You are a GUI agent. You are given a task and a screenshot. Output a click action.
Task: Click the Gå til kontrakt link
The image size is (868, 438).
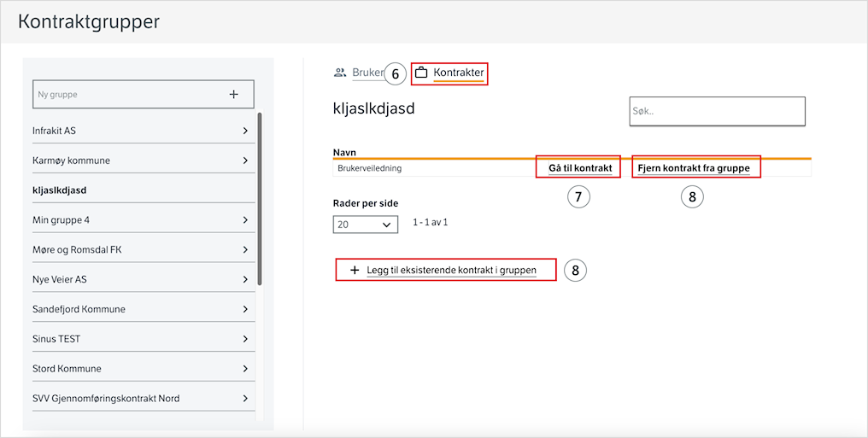pos(580,168)
